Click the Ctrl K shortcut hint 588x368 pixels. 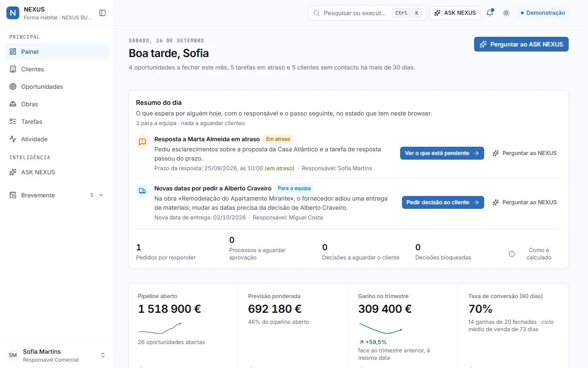[x=407, y=13]
